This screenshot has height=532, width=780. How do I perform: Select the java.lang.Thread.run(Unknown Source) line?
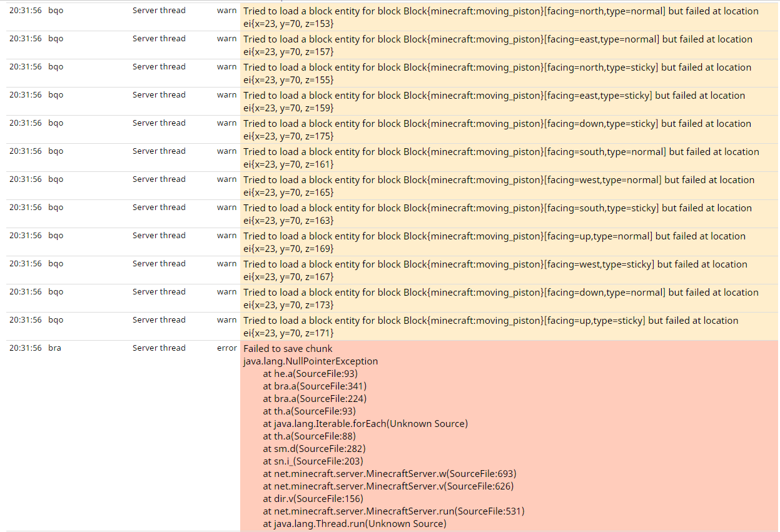(x=355, y=524)
